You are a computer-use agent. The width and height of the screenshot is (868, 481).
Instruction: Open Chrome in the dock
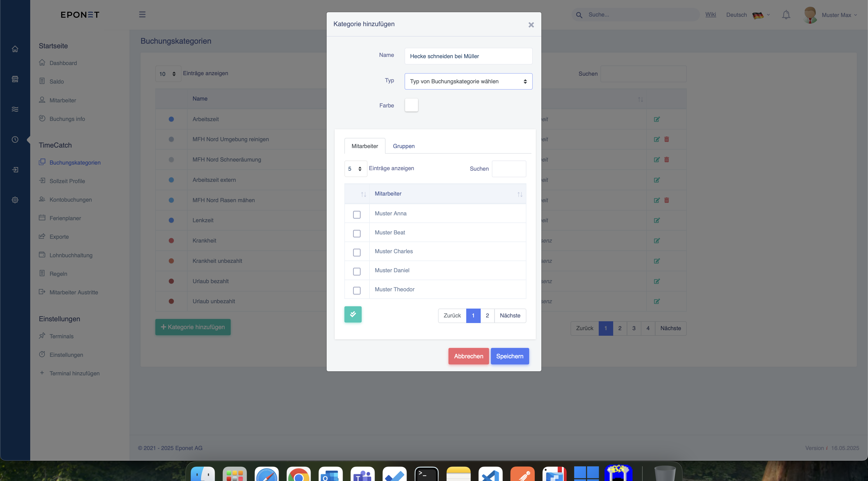pyautogui.click(x=298, y=474)
